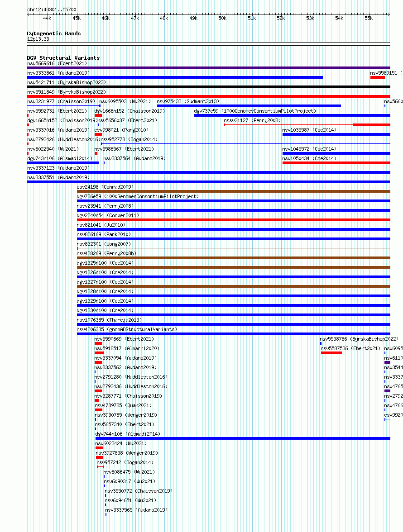Click the nsv2791280 (Huddleston2016) label
The image size is (403, 532).
pos(131,377)
